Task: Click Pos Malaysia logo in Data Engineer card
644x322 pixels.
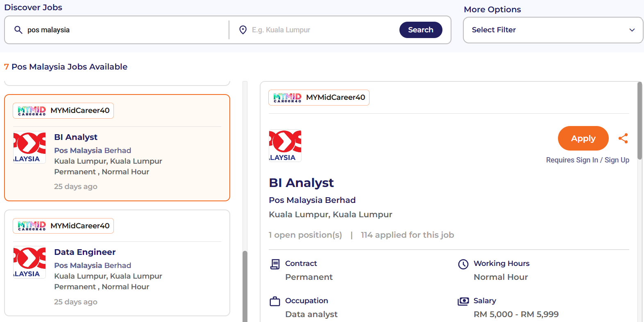Action: [x=29, y=262]
